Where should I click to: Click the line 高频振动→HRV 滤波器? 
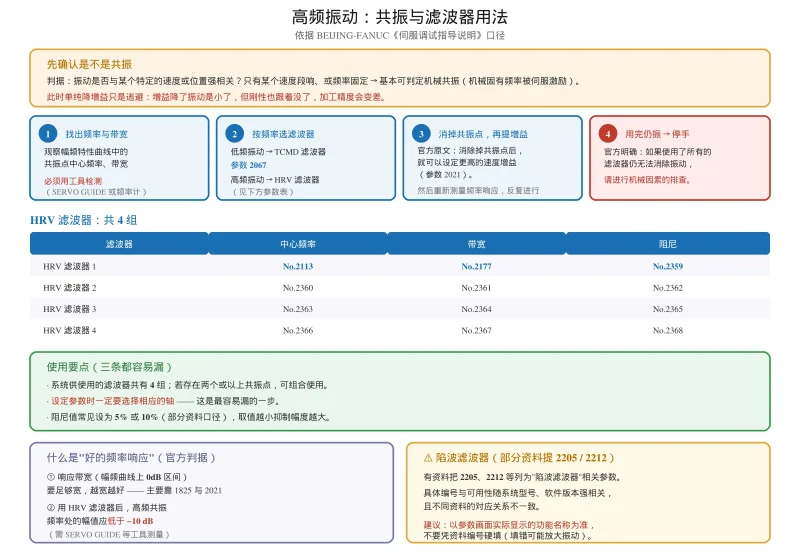coord(275,180)
